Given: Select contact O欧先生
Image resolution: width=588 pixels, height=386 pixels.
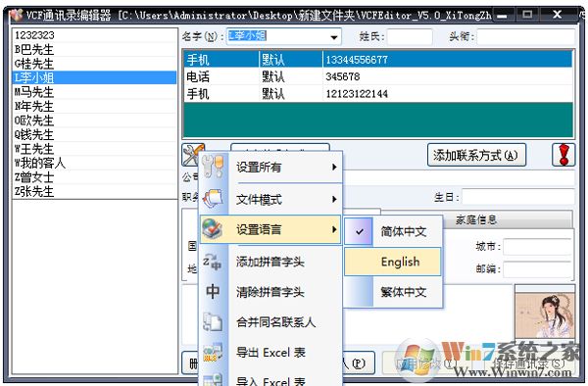Looking at the screenshot, I should click(94, 121).
